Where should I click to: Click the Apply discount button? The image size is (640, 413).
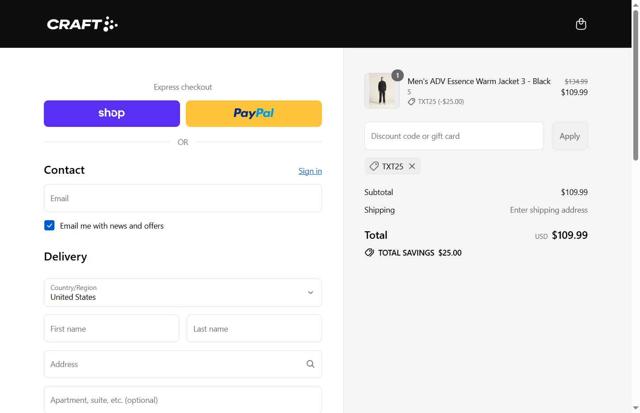pos(570,136)
